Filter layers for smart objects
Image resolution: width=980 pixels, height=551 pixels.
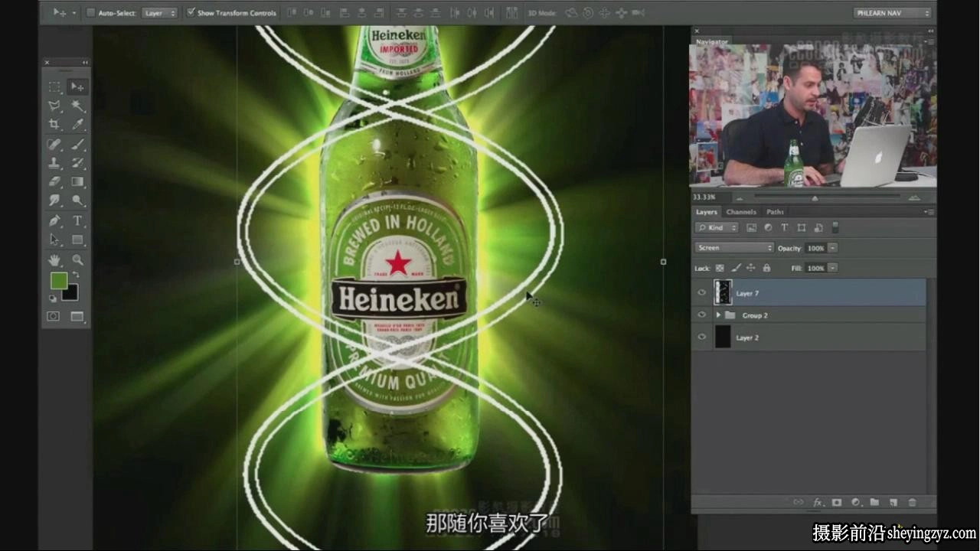coord(818,227)
